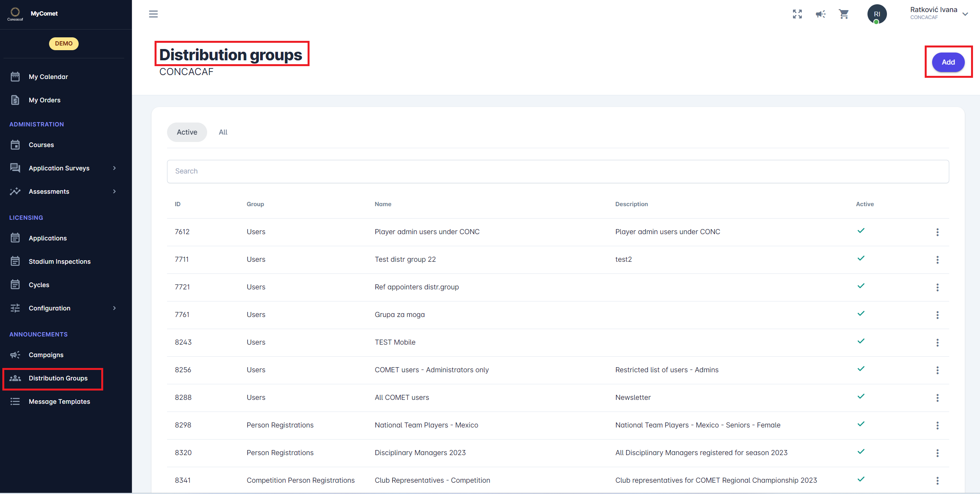The image size is (980, 494).
Task: Open options for All COMET users
Action: click(x=937, y=398)
